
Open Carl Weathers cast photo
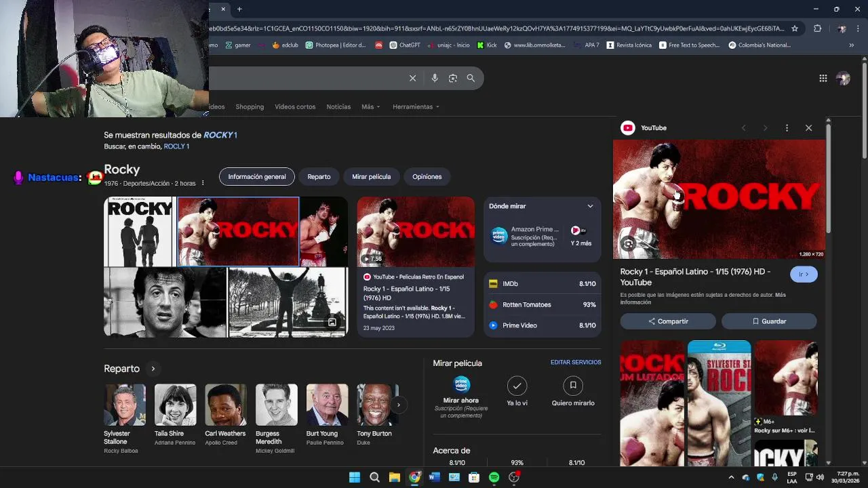pos(226,405)
